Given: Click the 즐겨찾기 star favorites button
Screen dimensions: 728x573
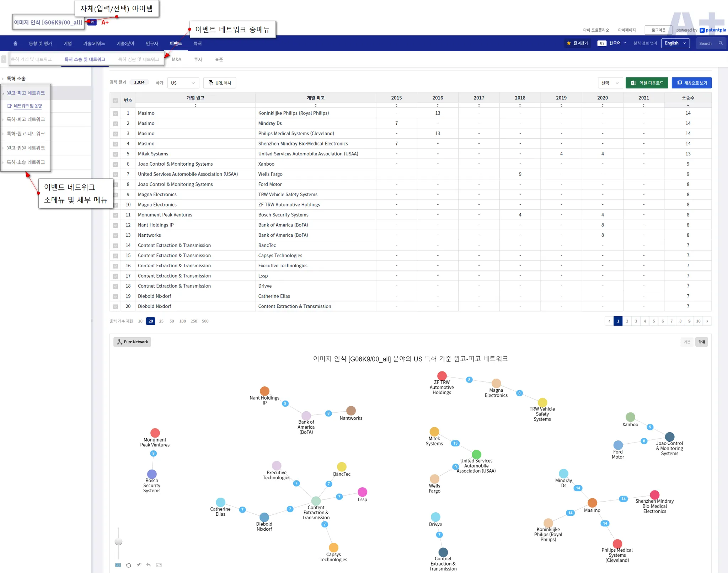Looking at the screenshot, I should 577,43.
